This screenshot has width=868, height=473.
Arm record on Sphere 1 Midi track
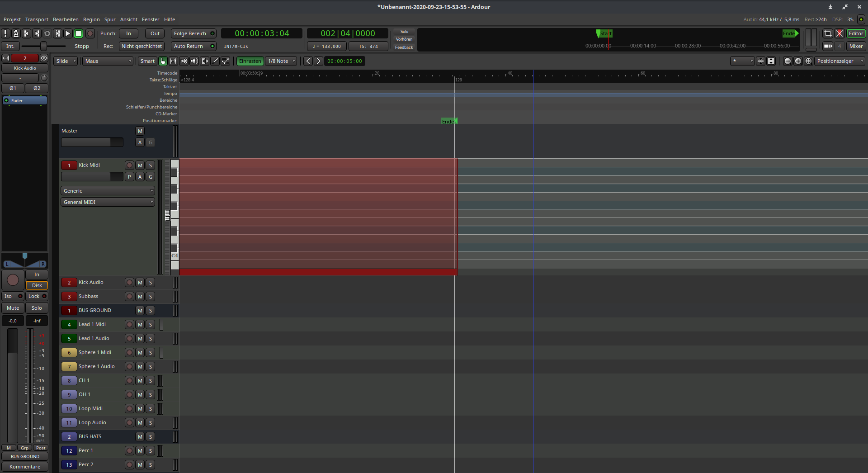[129, 353]
